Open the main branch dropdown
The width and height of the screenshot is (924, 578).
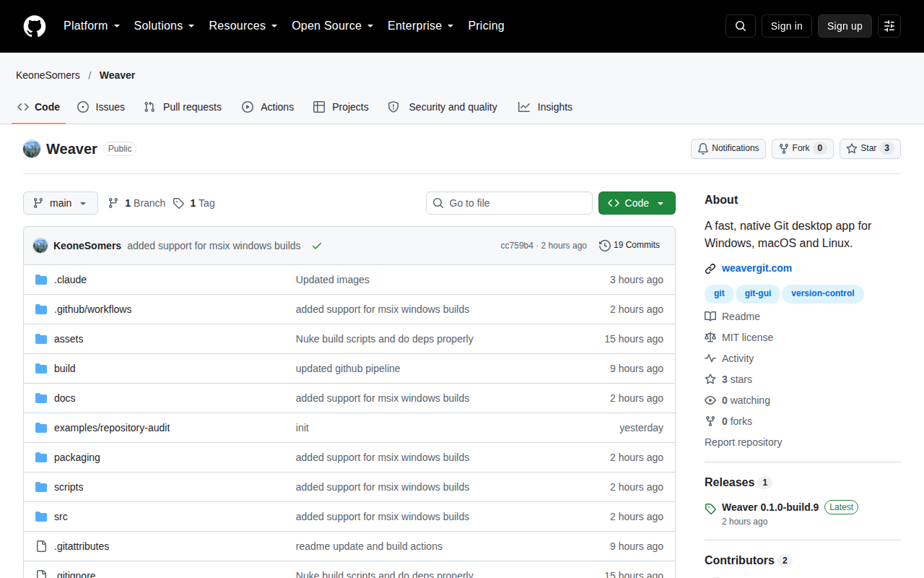61,203
